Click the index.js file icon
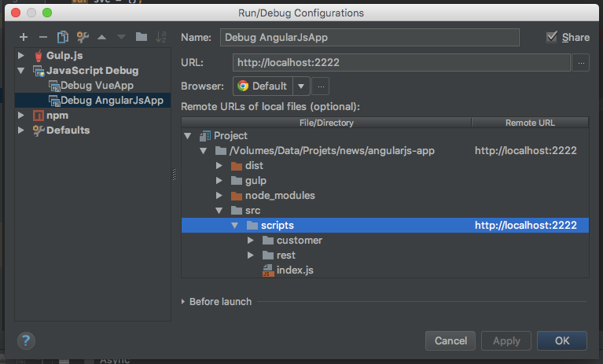Screen dimensions: 603x364 click(x=268, y=270)
